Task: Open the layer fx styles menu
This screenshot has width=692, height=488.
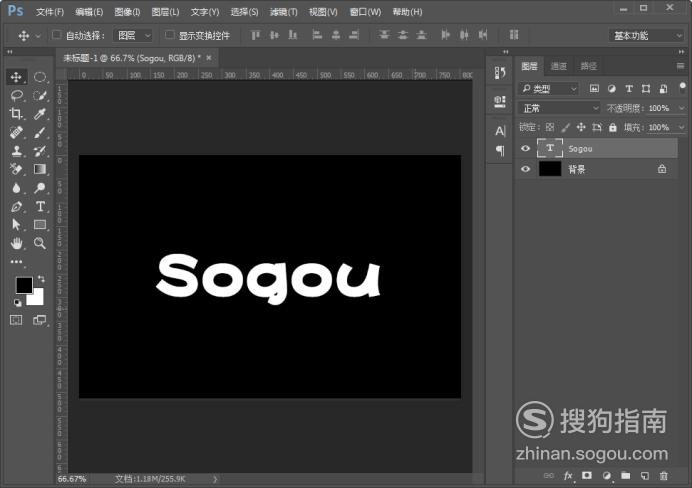Action: point(568,476)
